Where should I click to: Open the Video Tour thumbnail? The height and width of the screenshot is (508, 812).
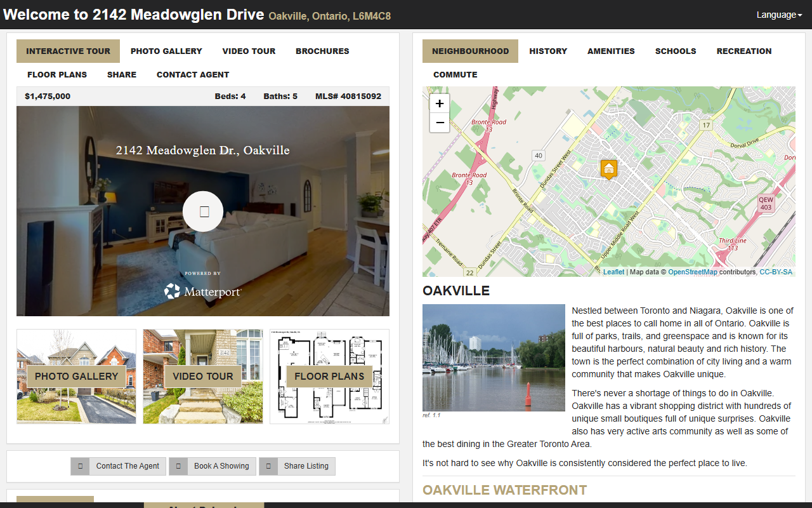[203, 376]
